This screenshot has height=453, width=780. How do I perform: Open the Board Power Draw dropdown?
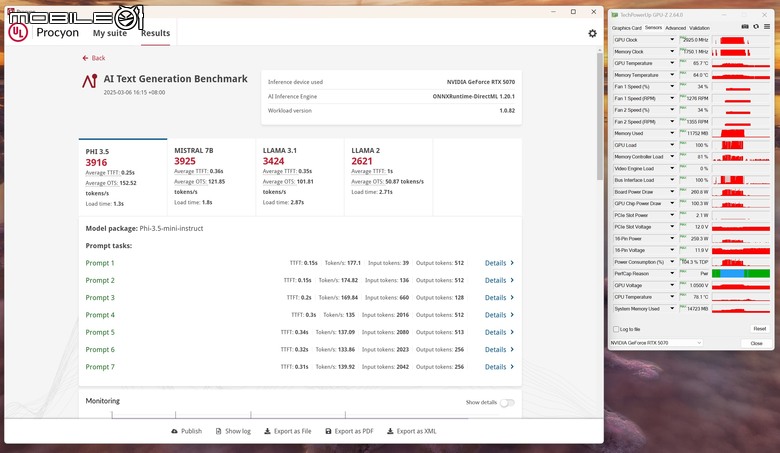[672, 191]
